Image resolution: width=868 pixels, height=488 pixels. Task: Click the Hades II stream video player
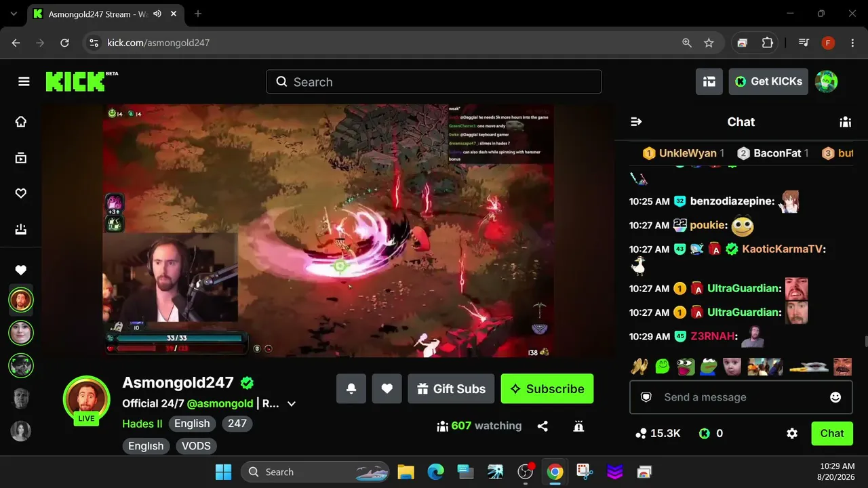328,230
